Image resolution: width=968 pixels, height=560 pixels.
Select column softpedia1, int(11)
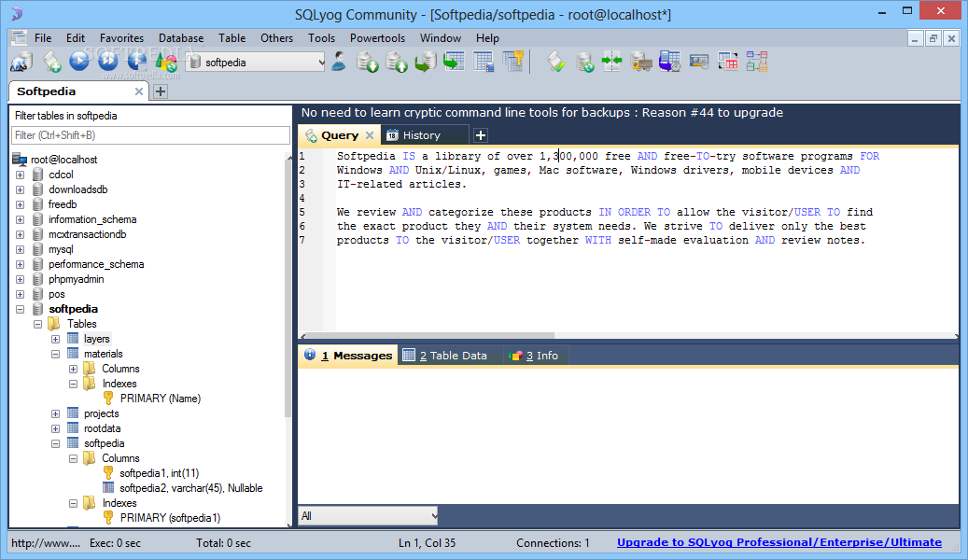[x=160, y=473]
